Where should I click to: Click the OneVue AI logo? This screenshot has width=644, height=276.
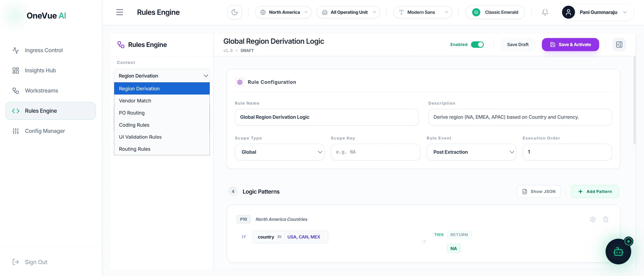point(46,15)
